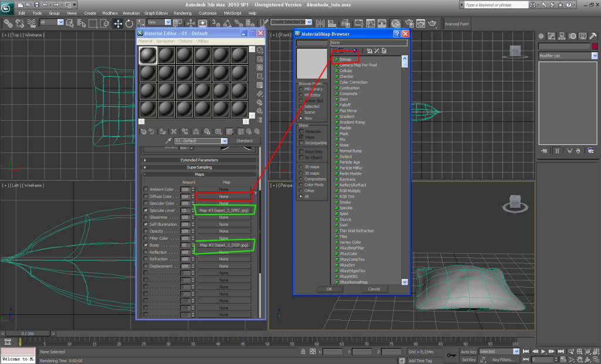This screenshot has height=364, width=601.
Task: Uncheck the Bump map checkbox
Action: [x=146, y=245]
